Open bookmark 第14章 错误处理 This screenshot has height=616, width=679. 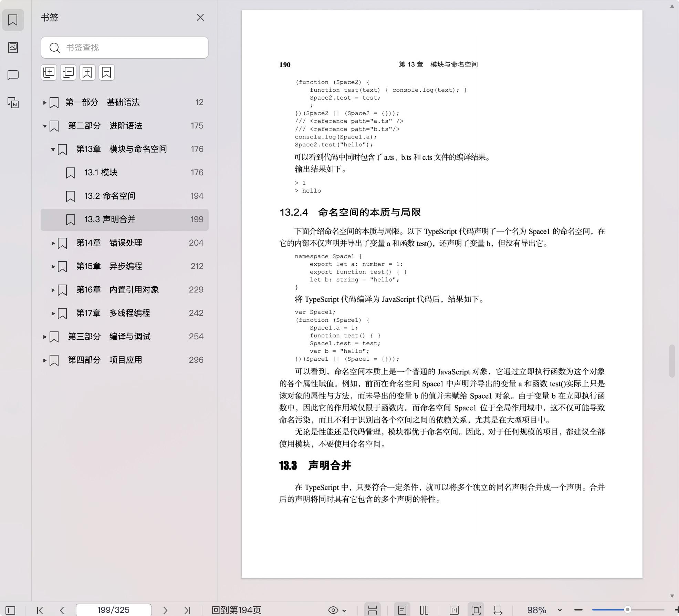click(x=125, y=243)
